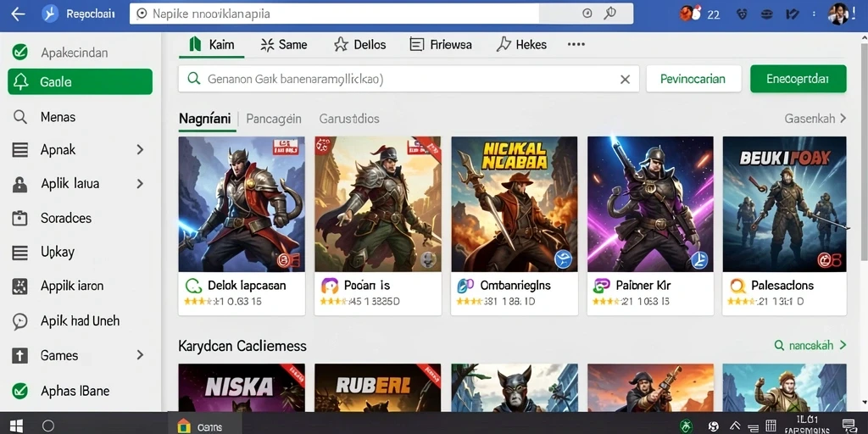Expand the Games sidebar chevron
This screenshot has width=868, height=434.
140,355
